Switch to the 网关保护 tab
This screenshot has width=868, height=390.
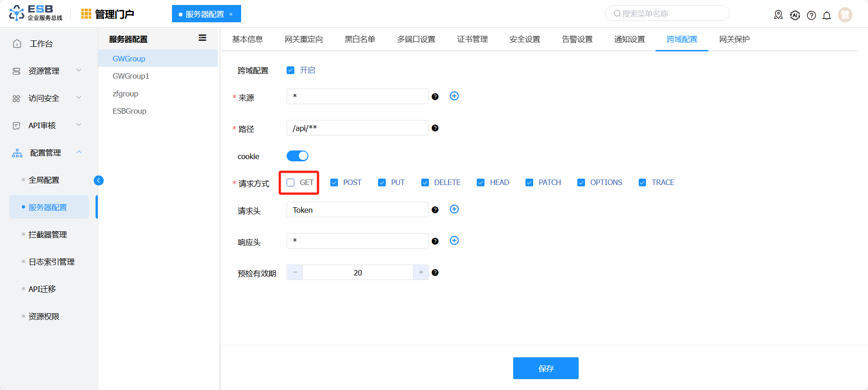(x=734, y=39)
